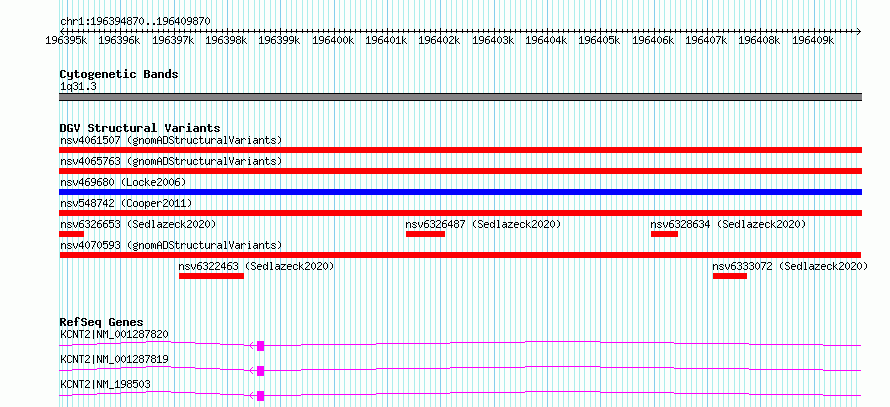Click the nsv6326653 Sedlazeck2020 label
Image resolution: width=890 pixels, height=407 pixels.
(x=138, y=224)
